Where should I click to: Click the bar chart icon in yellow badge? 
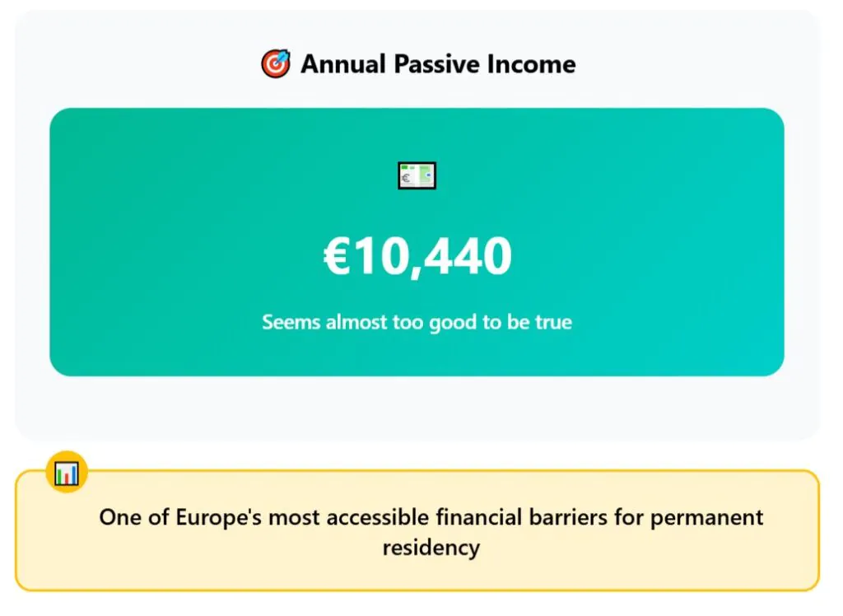(67, 474)
